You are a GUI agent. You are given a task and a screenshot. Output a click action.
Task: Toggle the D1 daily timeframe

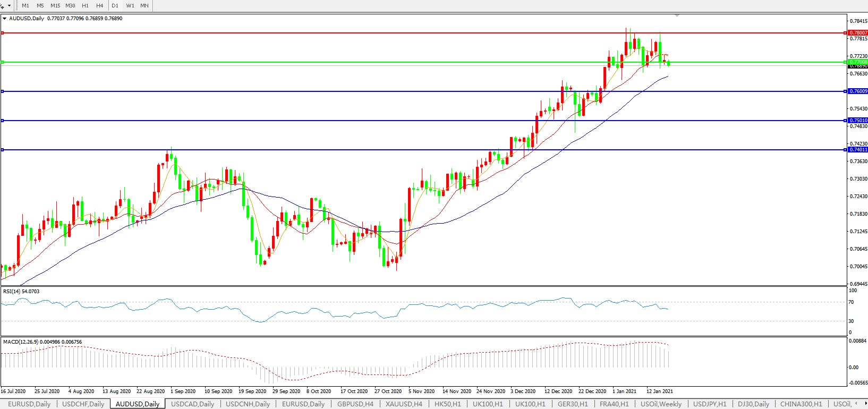[x=115, y=5]
